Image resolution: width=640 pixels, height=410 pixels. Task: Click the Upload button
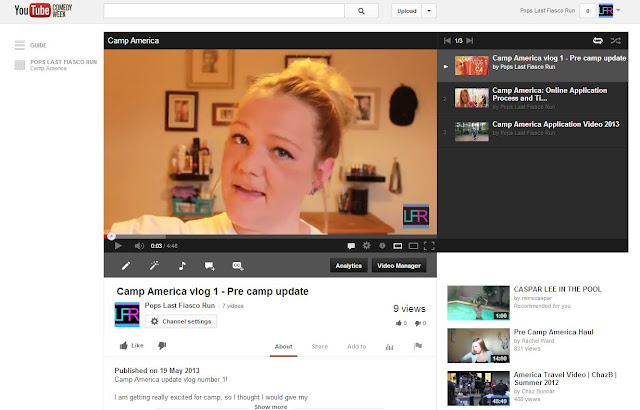[407, 11]
